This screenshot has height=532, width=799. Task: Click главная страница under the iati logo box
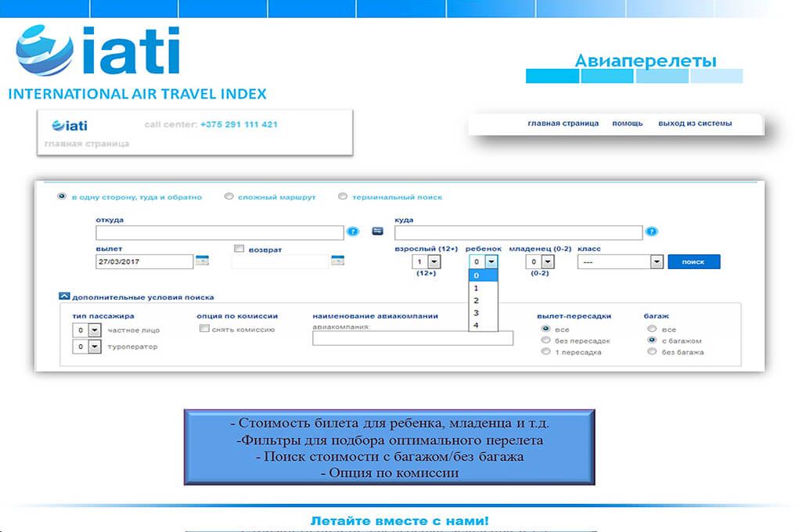(x=87, y=144)
